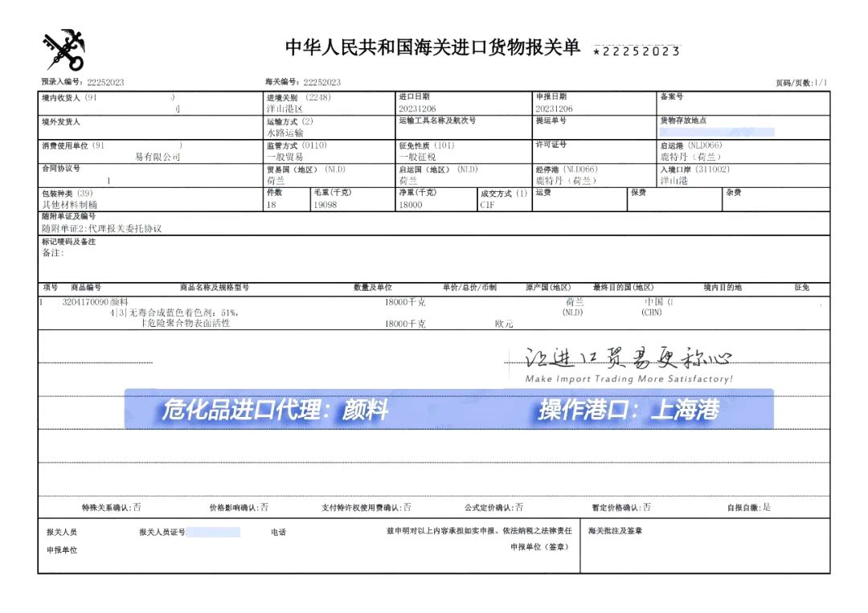This screenshot has width=868, height=613.
Task: Click the form title 中华人民共和国海关进口货物报关单
Action: coord(432,48)
